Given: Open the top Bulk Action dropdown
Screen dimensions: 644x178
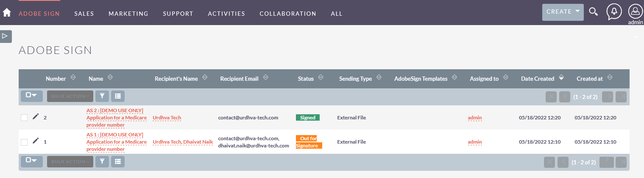Looking at the screenshot, I should point(70,96).
